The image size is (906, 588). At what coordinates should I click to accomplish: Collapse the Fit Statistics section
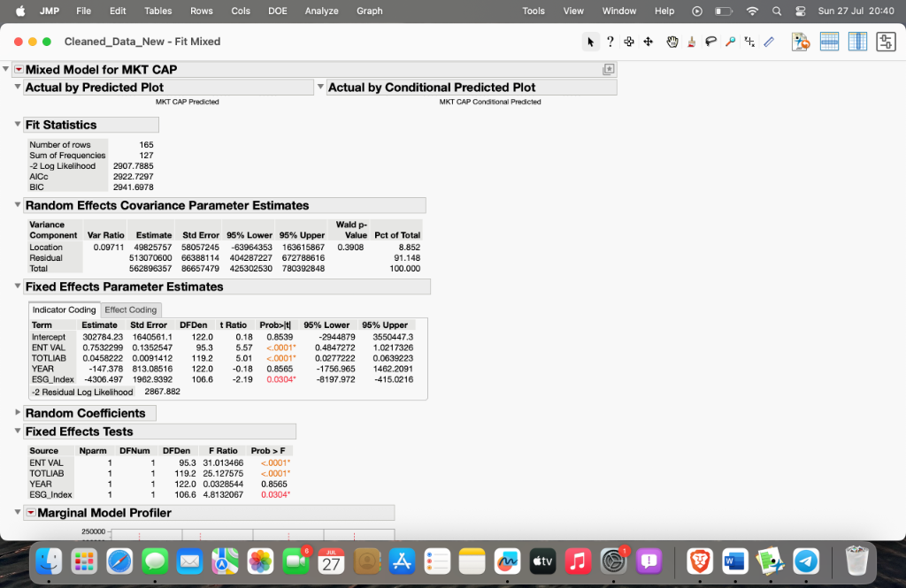pos(18,125)
